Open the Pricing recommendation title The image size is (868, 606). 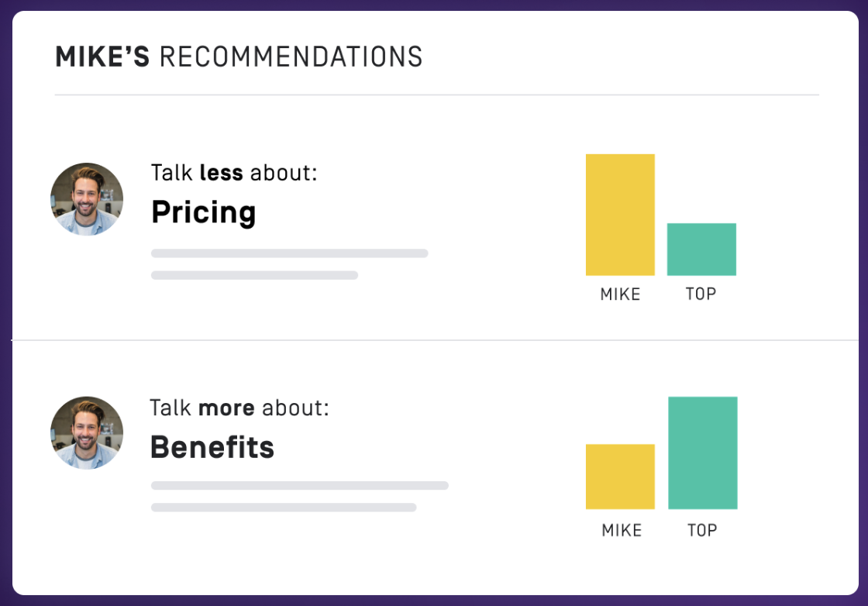tap(203, 212)
